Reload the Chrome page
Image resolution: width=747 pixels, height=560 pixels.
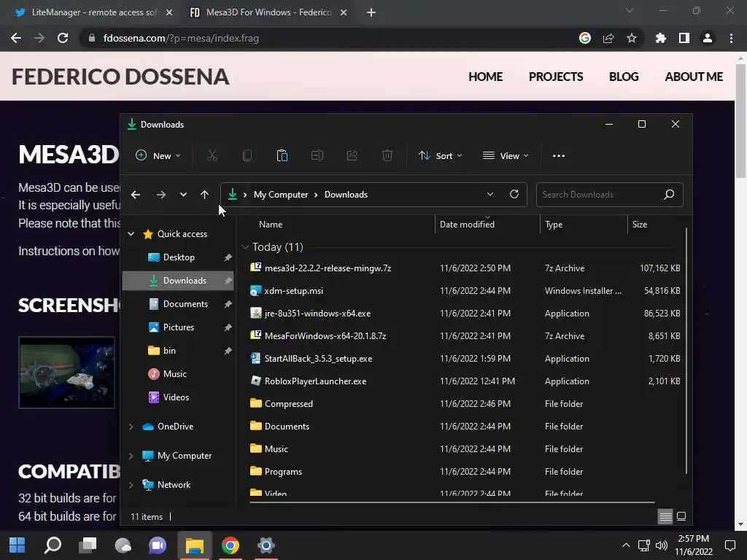coord(63,38)
